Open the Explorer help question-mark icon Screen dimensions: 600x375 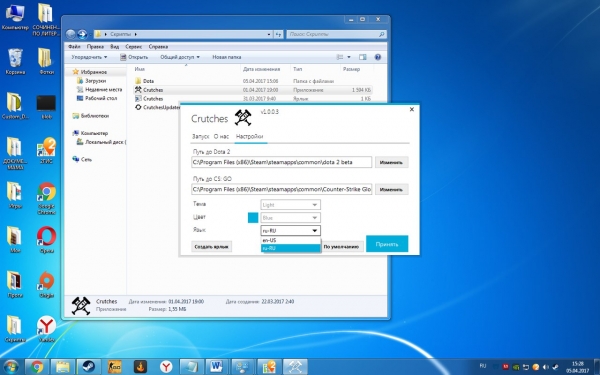click(378, 57)
